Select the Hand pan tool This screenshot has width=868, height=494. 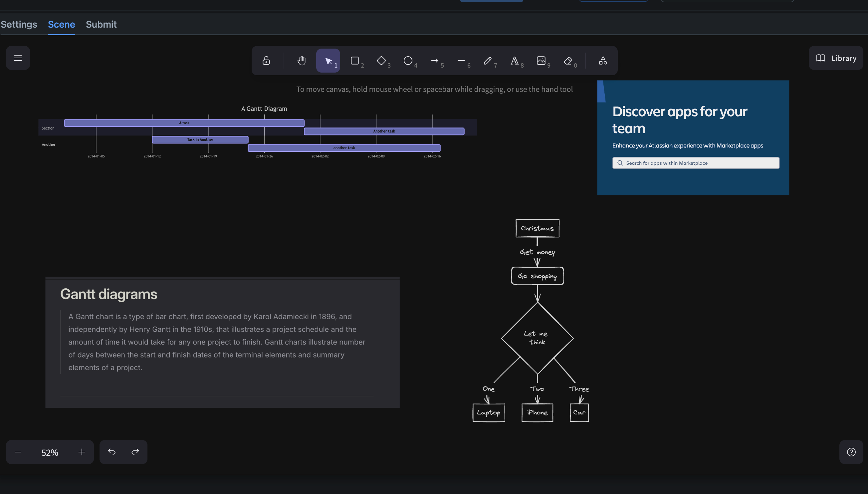(302, 61)
